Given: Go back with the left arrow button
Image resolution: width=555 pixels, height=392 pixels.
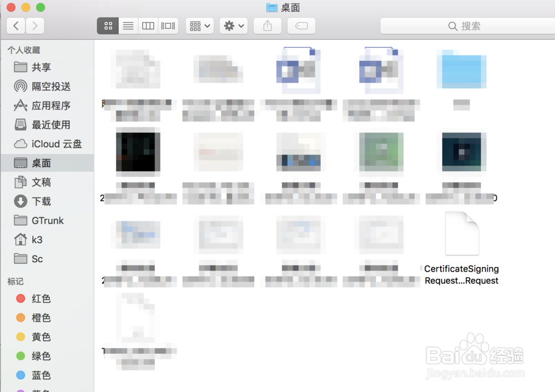Looking at the screenshot, I should coord(16,26).
